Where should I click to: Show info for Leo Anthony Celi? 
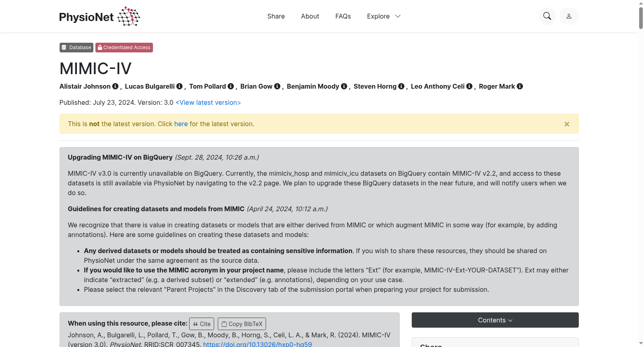click(469, 86)
